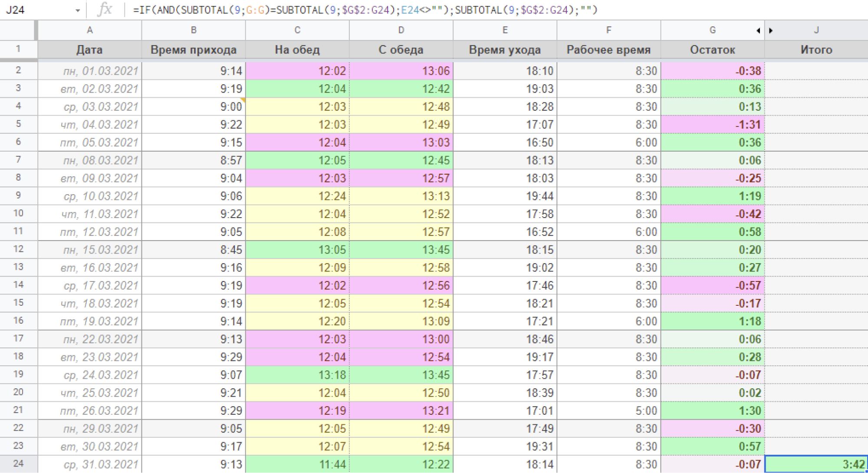Select date cell 'чт, 11.03.2021'
The image size is (868, 473).
click(90, 214)
